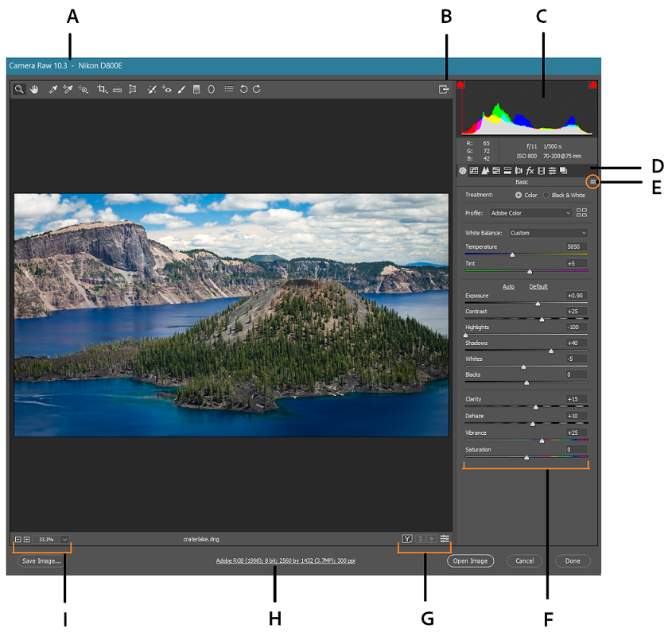Click the Temperature slider handle
672x636 pixels.
(512, 254)
